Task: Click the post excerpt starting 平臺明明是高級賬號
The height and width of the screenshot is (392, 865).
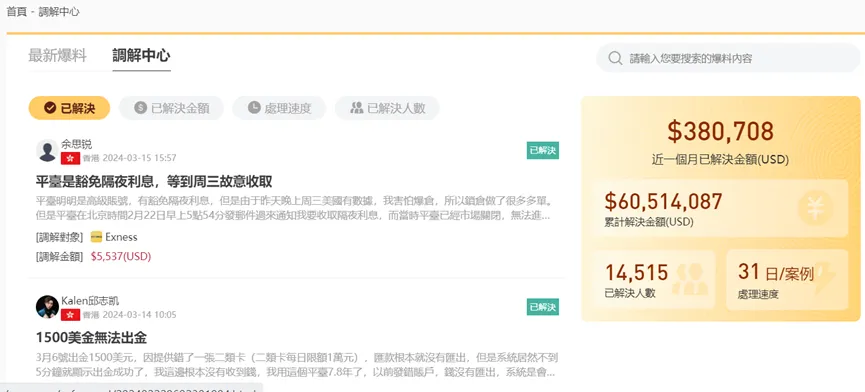Action: [x=294, y=207]
